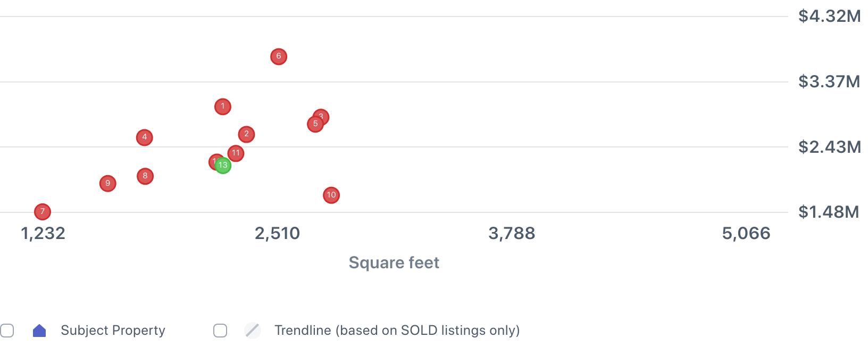Select the red marker numbered 4
Viewport: 868px width, 346px height.
click(144, 137)
